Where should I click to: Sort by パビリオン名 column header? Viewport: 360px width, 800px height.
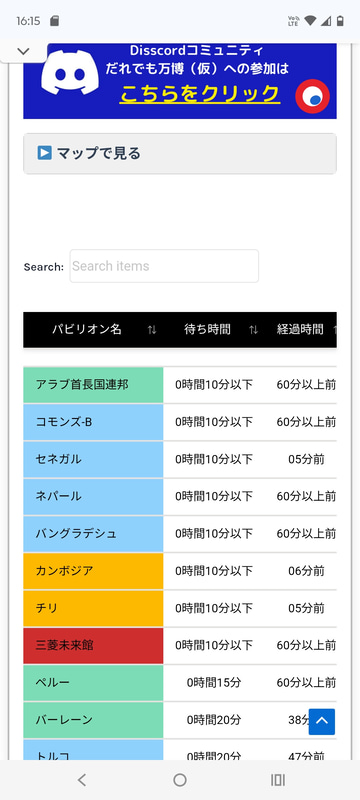93,330
